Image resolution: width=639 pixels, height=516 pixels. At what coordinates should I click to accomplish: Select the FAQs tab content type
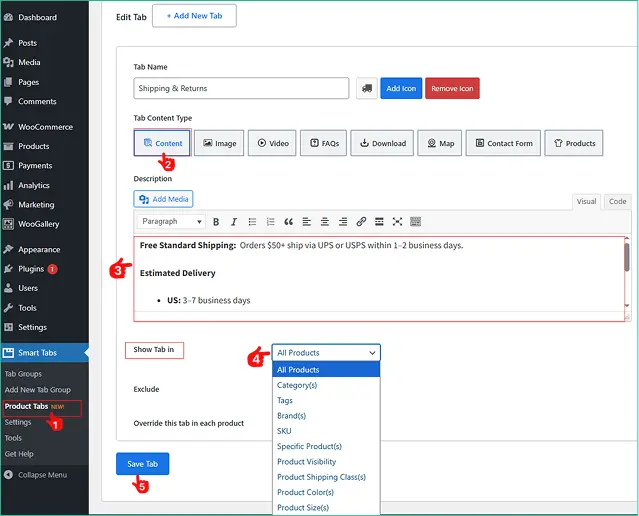point(322,143)
